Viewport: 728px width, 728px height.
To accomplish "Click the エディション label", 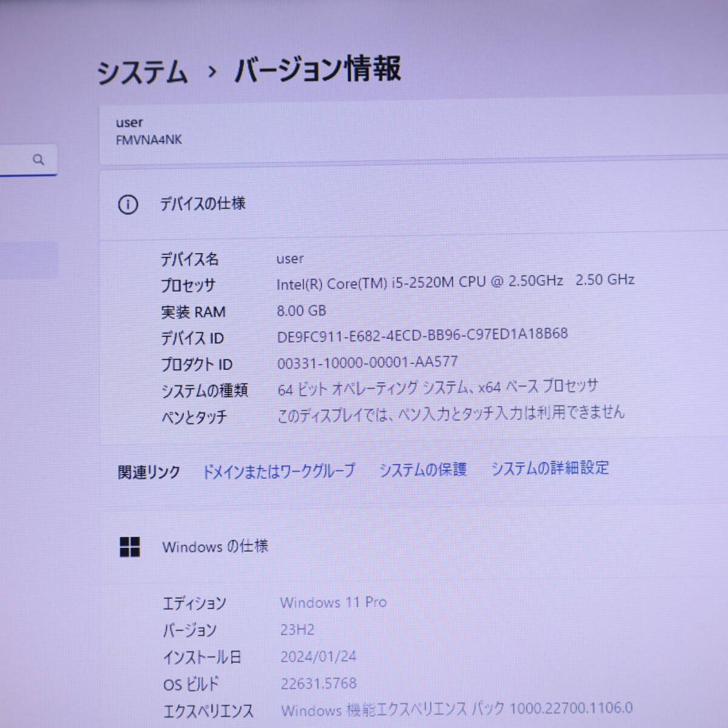I will [x=194, y=604].
